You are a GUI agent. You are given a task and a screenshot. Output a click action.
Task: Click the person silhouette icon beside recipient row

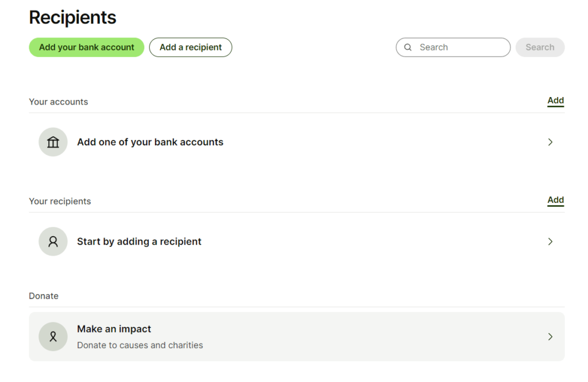pos(53,241)
